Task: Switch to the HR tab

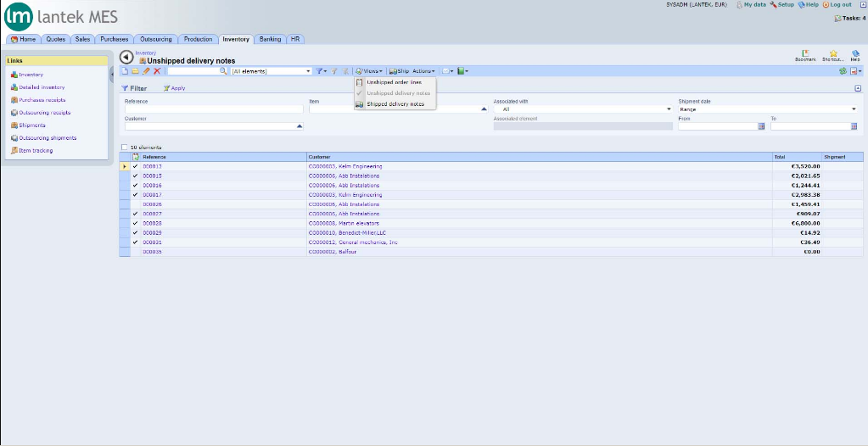Action: 295,39
